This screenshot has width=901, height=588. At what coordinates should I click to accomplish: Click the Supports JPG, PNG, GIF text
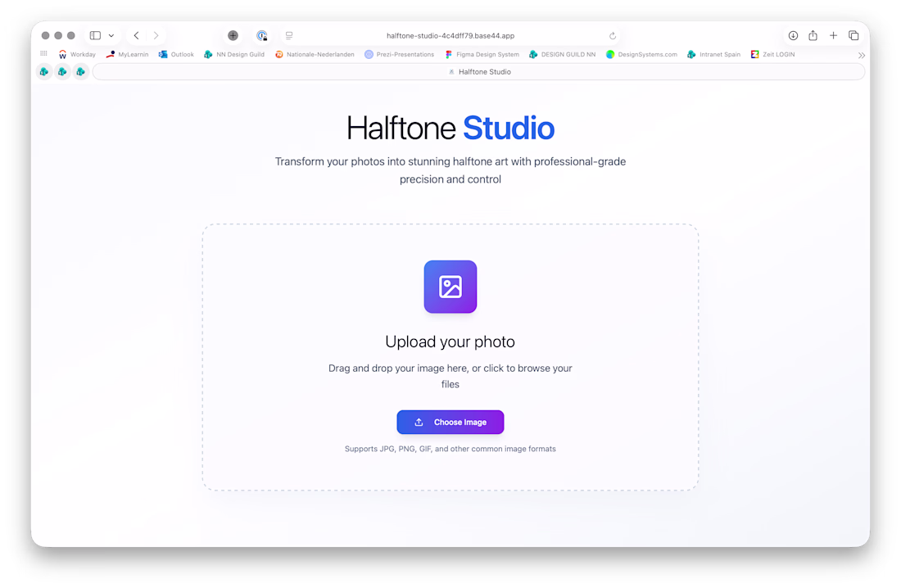click(450, 449)
